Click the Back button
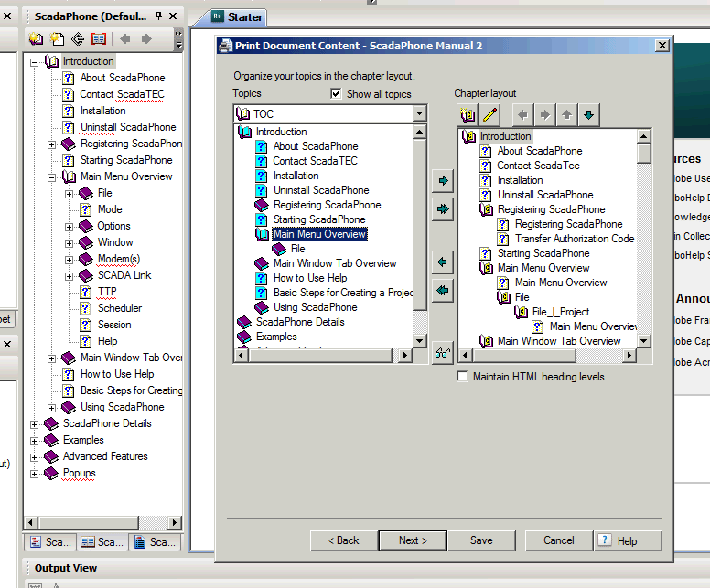This screenshot has height=588, width=710. click(x=344, y=540)
